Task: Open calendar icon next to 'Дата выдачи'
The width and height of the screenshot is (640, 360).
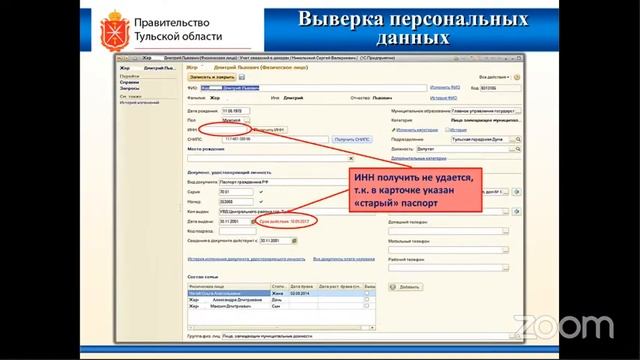Action: (253, 222)
